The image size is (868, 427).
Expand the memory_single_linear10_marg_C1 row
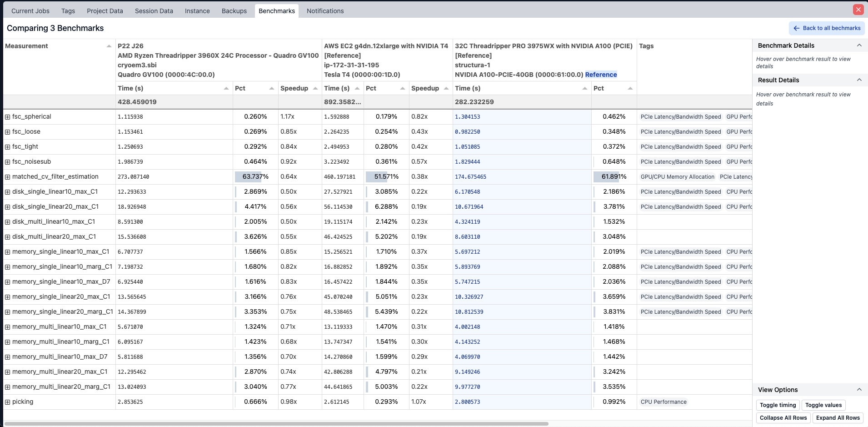[7, 267]
